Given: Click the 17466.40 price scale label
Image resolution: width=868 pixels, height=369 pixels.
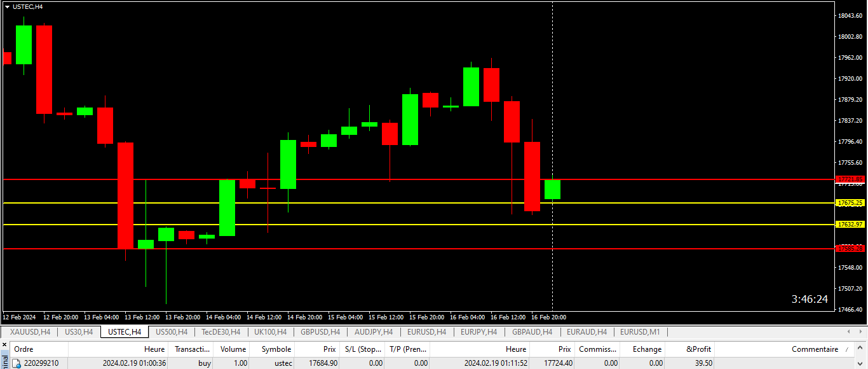Looking at the screenshot, I should [x=850, y=310].
